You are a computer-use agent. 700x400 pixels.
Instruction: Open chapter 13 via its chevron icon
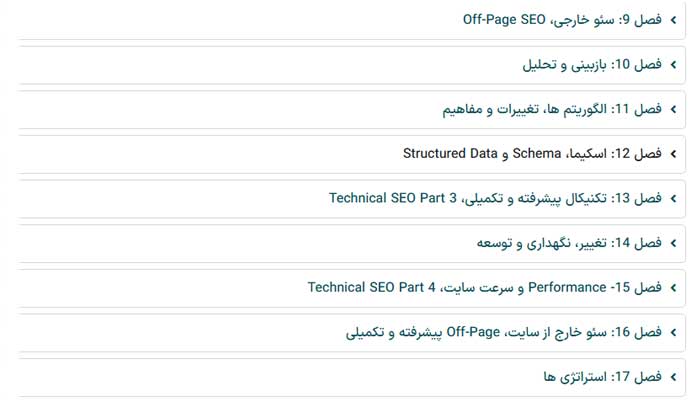pyautogui.click(x=673, y=198)
